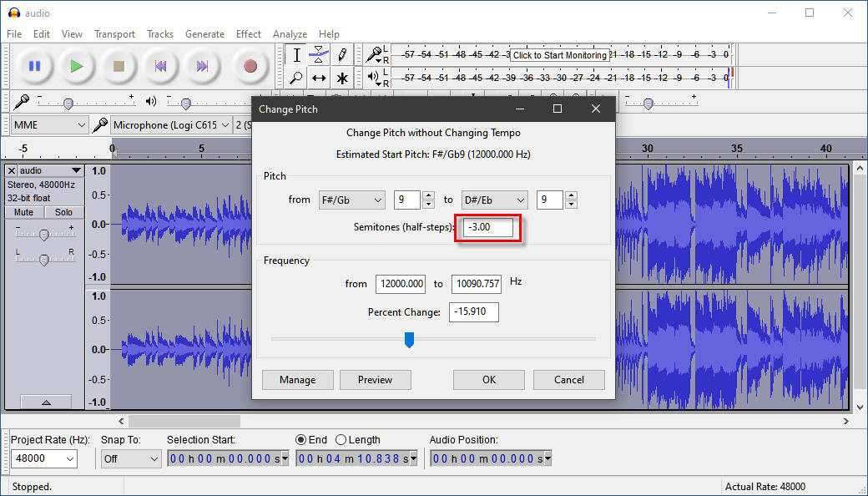Image resolution: width=868 pixels, height=496 pixels.
Task: Mute the audio track
Action: 24,212
